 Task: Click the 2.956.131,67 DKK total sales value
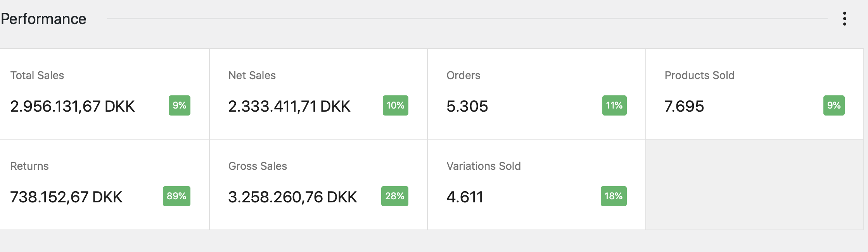73,106
